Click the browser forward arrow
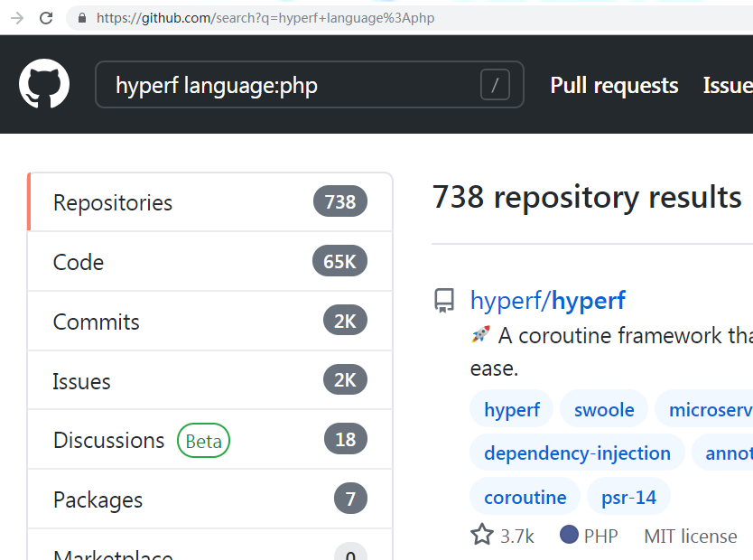Viewport: 753px width, 560px height. 17,18
